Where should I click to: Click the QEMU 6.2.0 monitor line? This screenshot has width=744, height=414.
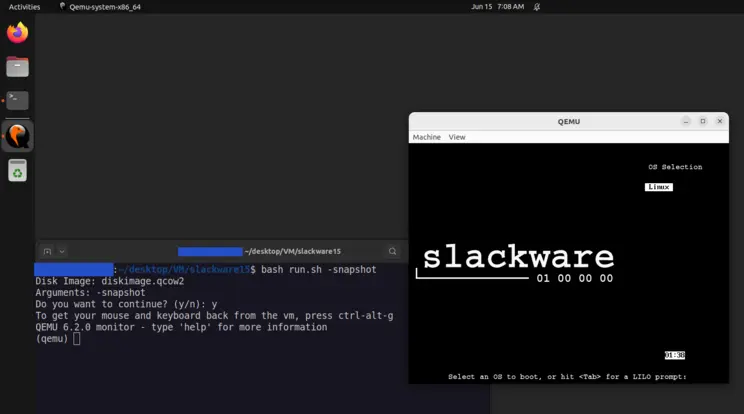point(181,327)
